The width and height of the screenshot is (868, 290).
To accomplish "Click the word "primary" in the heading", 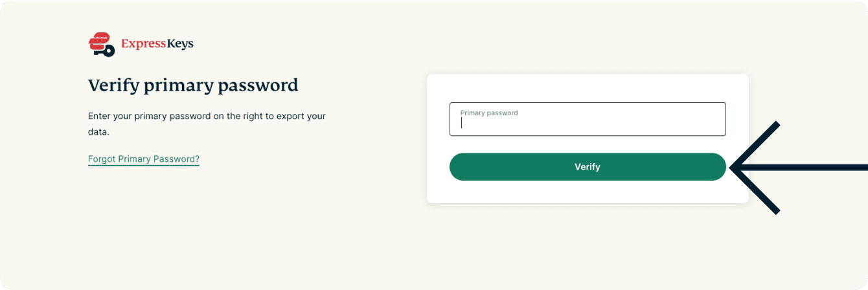I will pos(176,85).
